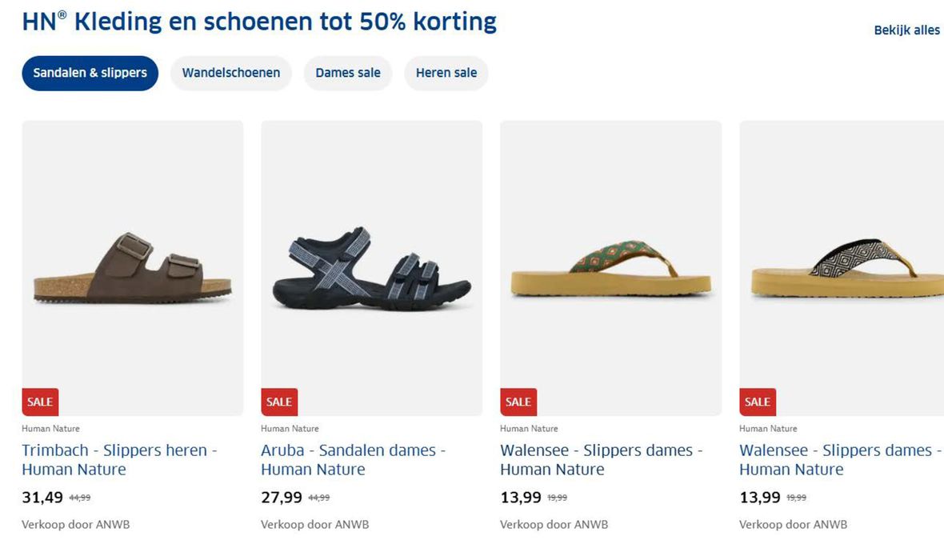Open the fourth product's Walensee title link
The width and height of the screenshot is (944, 560).
tap(841, 460)
